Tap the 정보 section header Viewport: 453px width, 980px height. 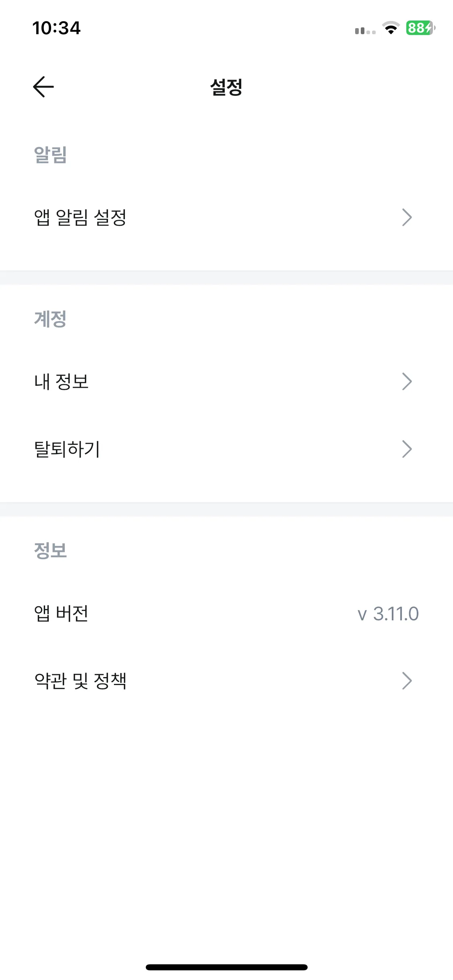click(x=50, y=550)
